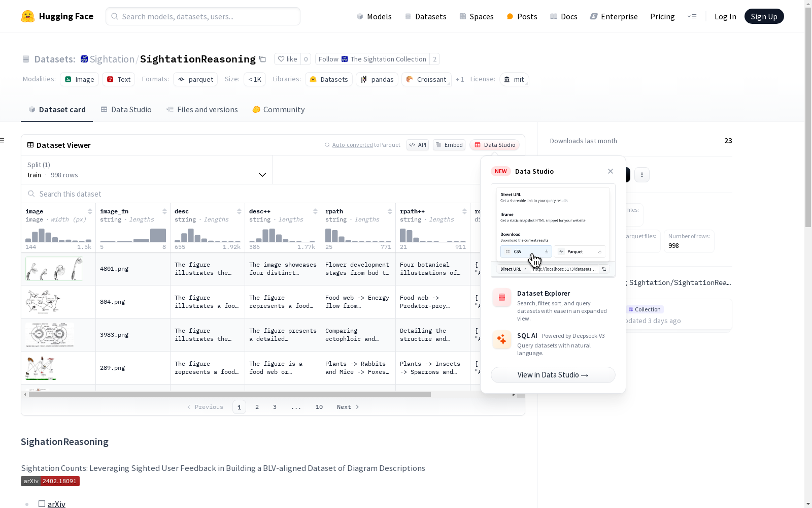The height and width of the screenshot is (508, 812).
Task: Open the three-dot more options button
Action: [642, 175]
